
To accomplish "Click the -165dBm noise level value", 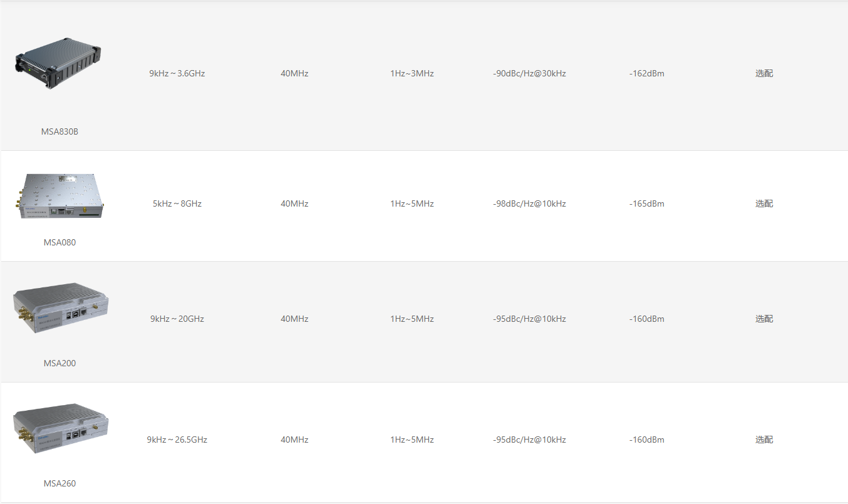I will pyautogui.click(x=647, y=203).
